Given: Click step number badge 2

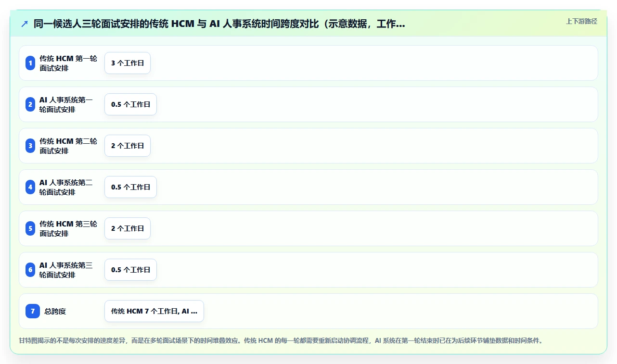Looking at the screenshot, I should point(30,104).
